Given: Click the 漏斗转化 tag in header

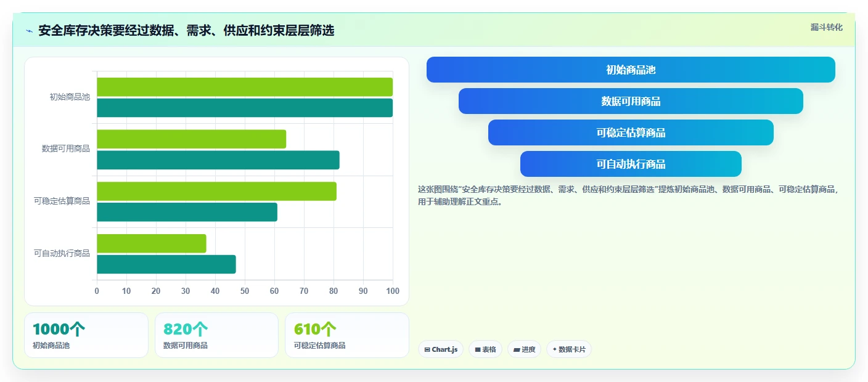Looking at the screenshot, I should (826, 27).
